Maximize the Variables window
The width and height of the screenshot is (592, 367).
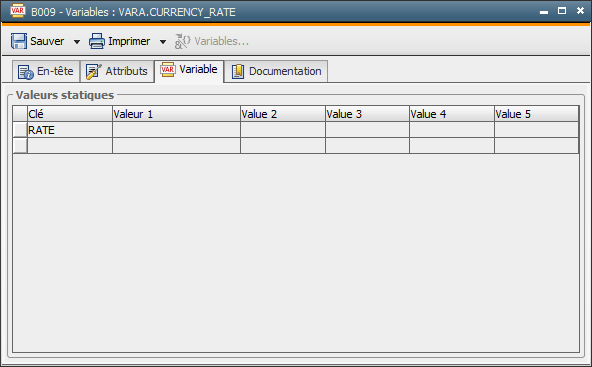pyautogui.click(x=562, y=11)
